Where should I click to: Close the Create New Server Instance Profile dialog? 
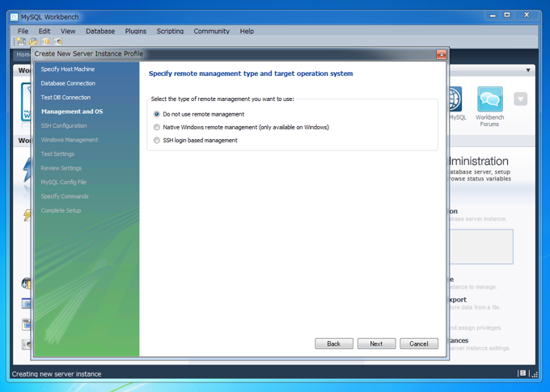(442, 54)
